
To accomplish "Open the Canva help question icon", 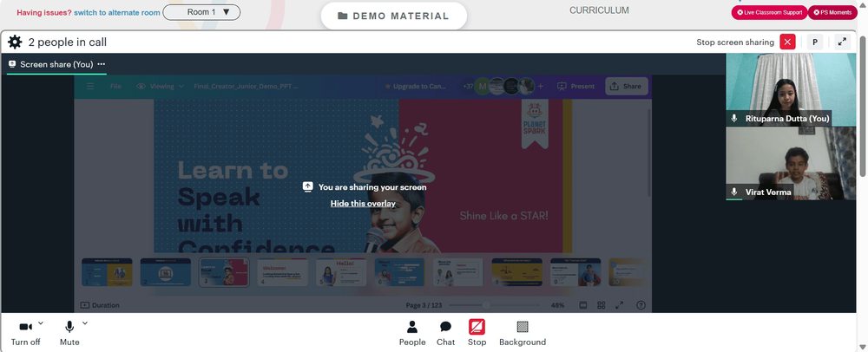I will 641,305.
